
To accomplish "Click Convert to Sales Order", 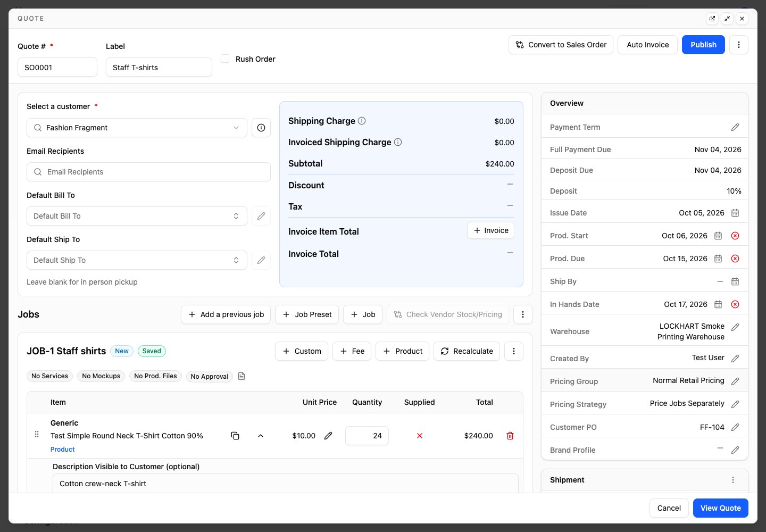I will (561, 45).
